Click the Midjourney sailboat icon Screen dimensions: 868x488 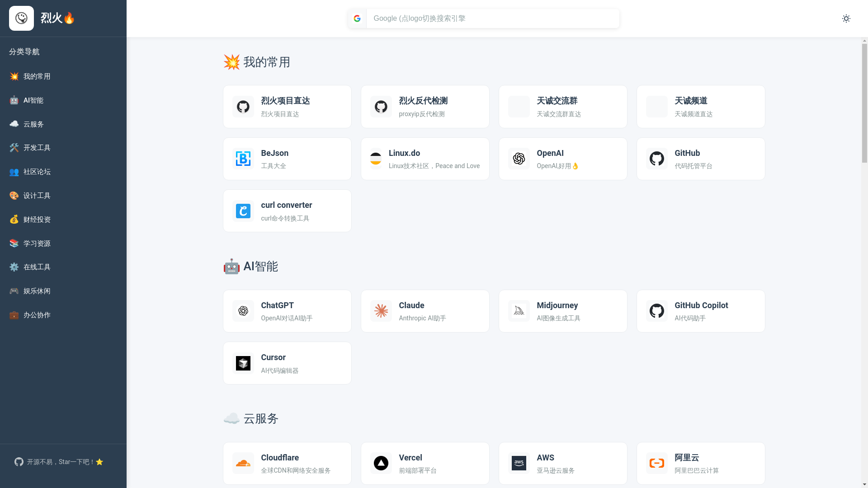(x=519, y=311)
